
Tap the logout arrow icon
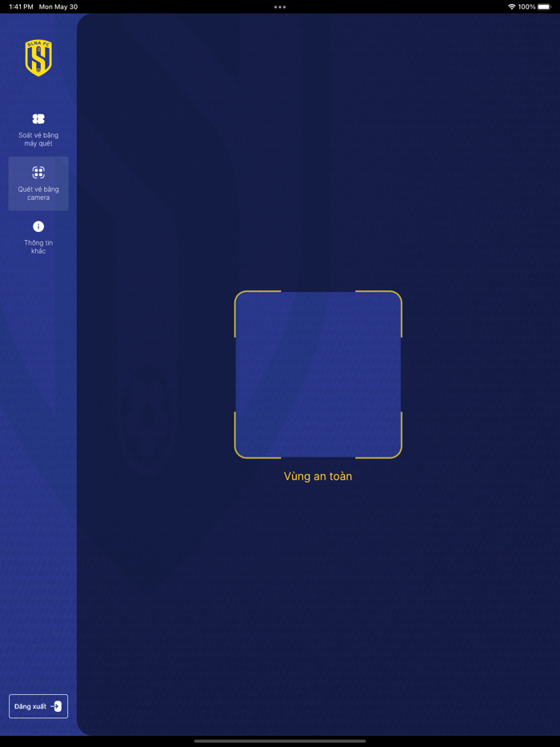click(x=56, y=706)
